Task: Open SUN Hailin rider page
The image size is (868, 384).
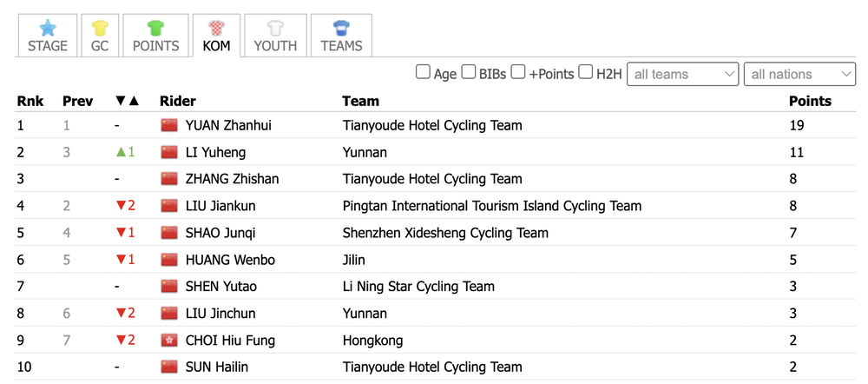Action: (x=216, y=367)
